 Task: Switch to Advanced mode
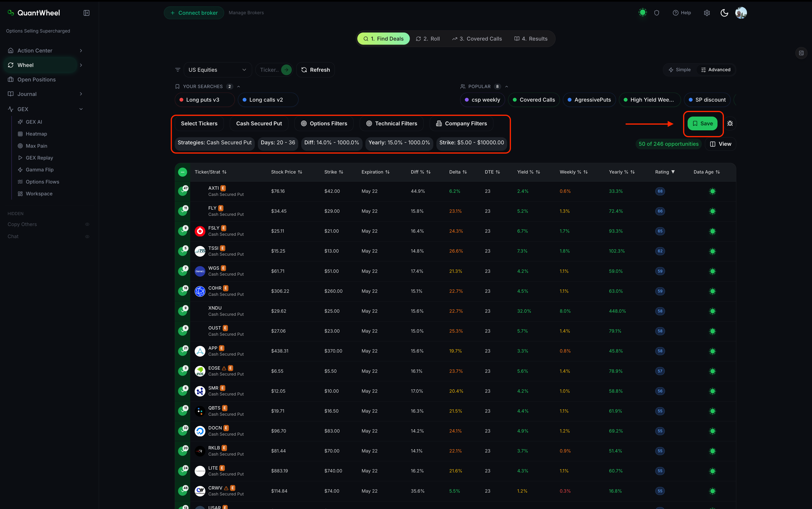pyautogui.click(x=715, y=70)
